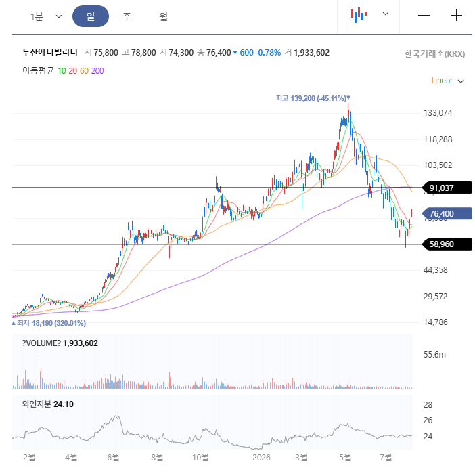The image size is (475, 476).
Task: Click the 60 moving average label
Action: 84,71
